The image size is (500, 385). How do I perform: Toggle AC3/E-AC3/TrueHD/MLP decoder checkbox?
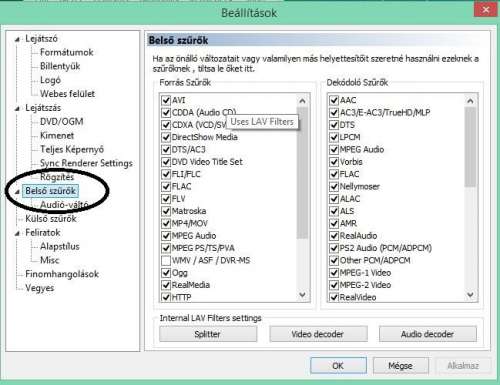[334, 112]
